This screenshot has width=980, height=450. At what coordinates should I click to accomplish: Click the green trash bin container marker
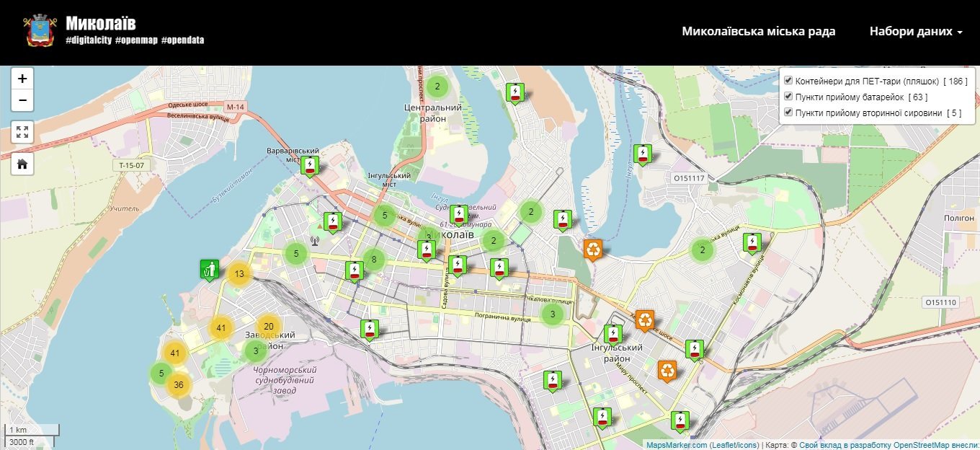pos(209,270)
